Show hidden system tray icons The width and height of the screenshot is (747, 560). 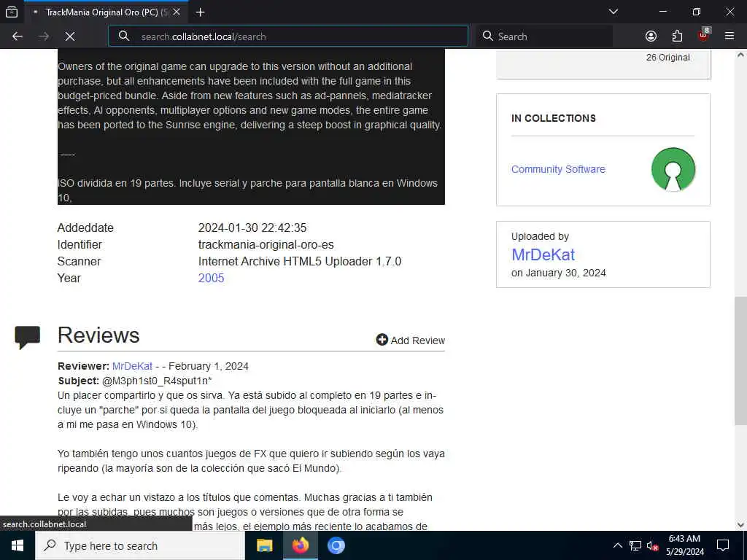(x=617, y=545)
